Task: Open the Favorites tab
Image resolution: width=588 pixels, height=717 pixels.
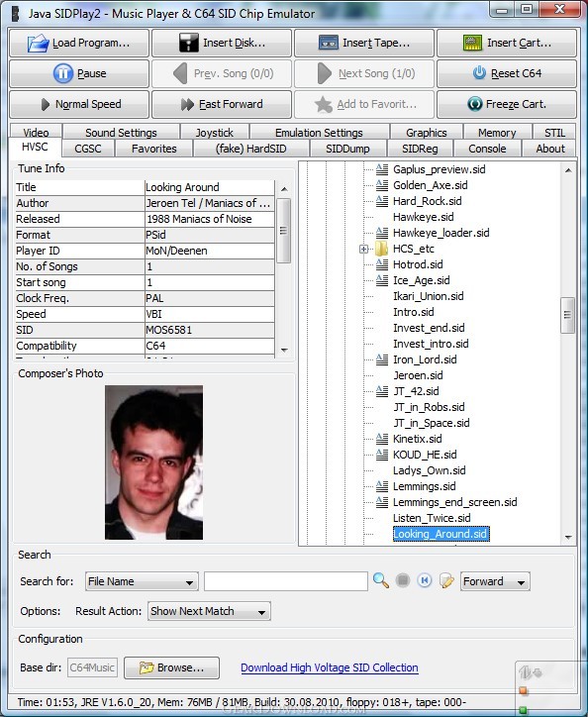Action: (x=154, y=149)
